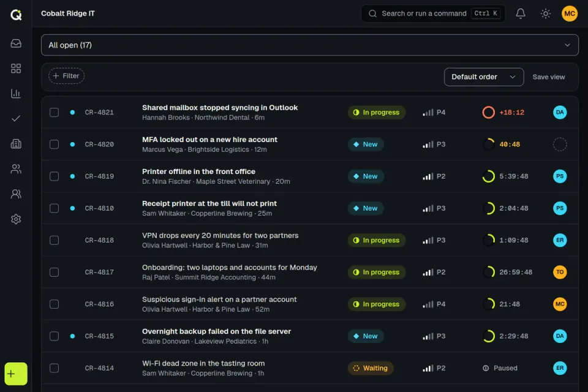Open In progress status on CR-4818
The width and height of the screenshot is (588, 392).
[x=377, y=240]
